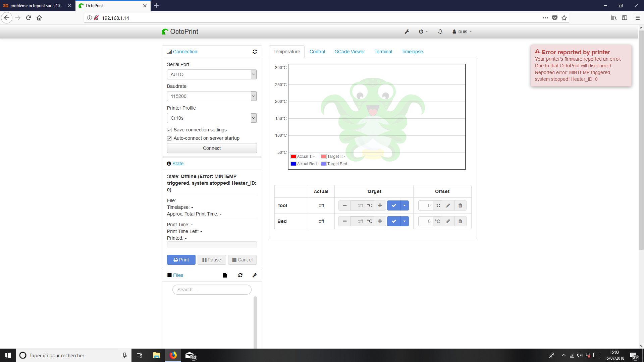
Task: Click the OctoPrint logo link
Action: tap(180, 32)
